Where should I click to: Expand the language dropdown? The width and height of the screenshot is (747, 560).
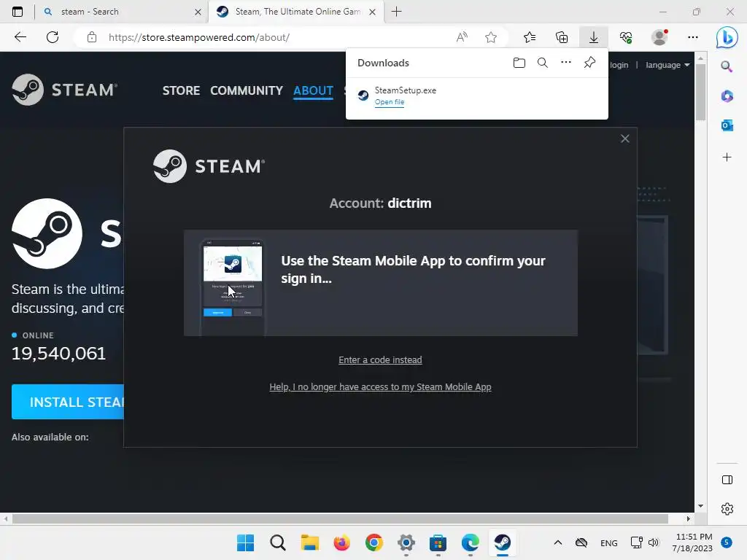[x=667, y=65]
